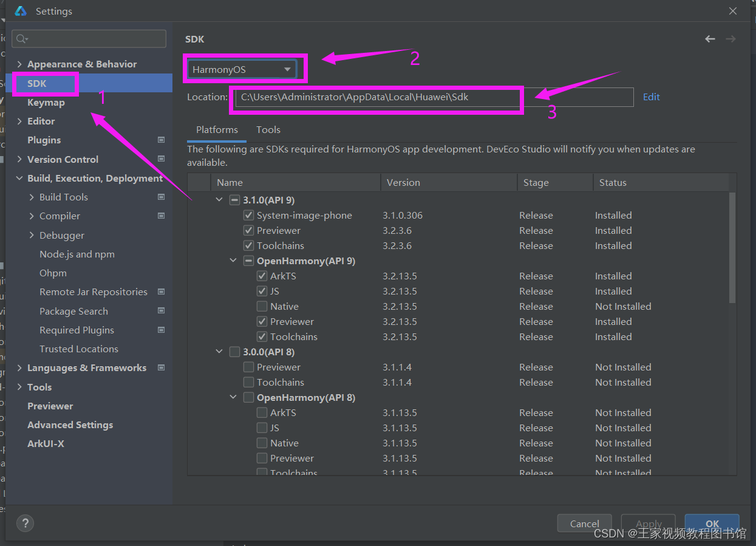Expand the Editor section
Screen dimensions: 756x546
point(20,121)
